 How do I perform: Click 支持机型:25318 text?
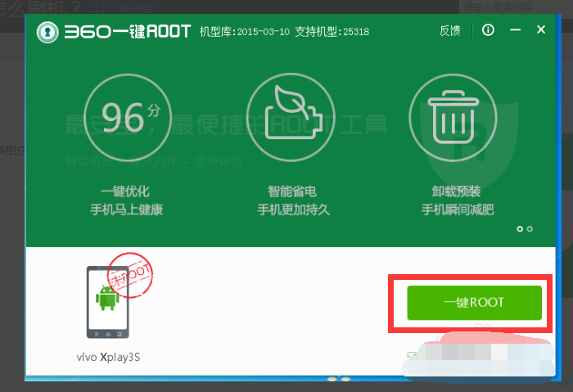coord(332,32)
